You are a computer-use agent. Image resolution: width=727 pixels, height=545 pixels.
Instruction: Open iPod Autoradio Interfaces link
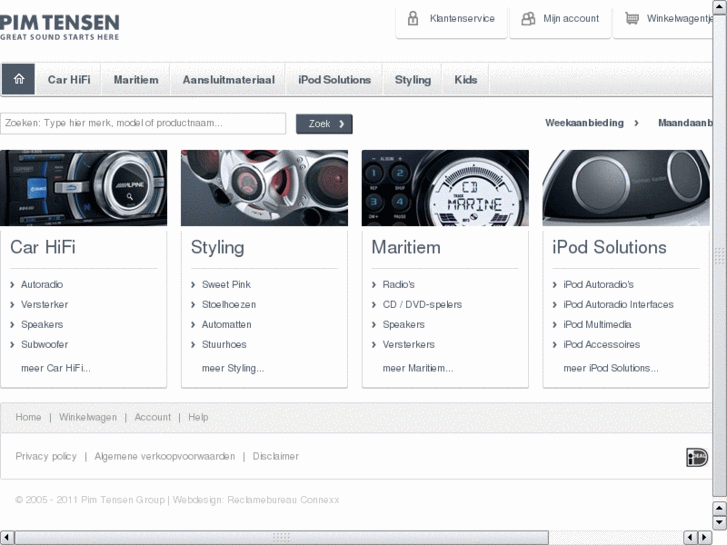[x=618, y=304]
